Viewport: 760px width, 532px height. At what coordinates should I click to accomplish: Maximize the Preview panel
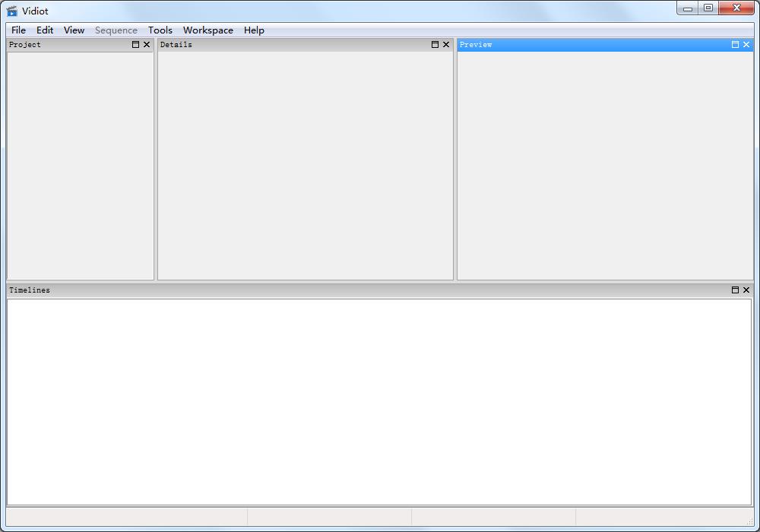click(x=735, y=45)
